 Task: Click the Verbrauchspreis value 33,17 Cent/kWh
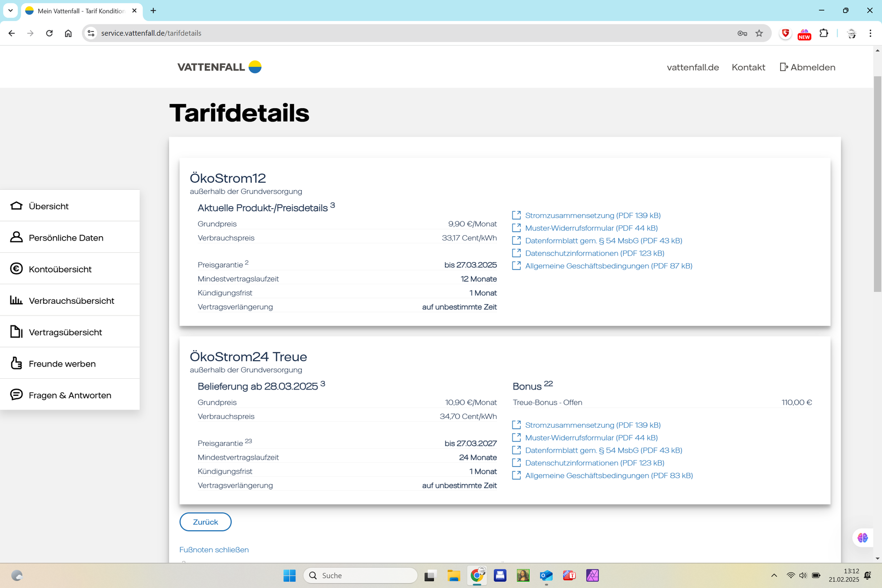tap(469, 238)
